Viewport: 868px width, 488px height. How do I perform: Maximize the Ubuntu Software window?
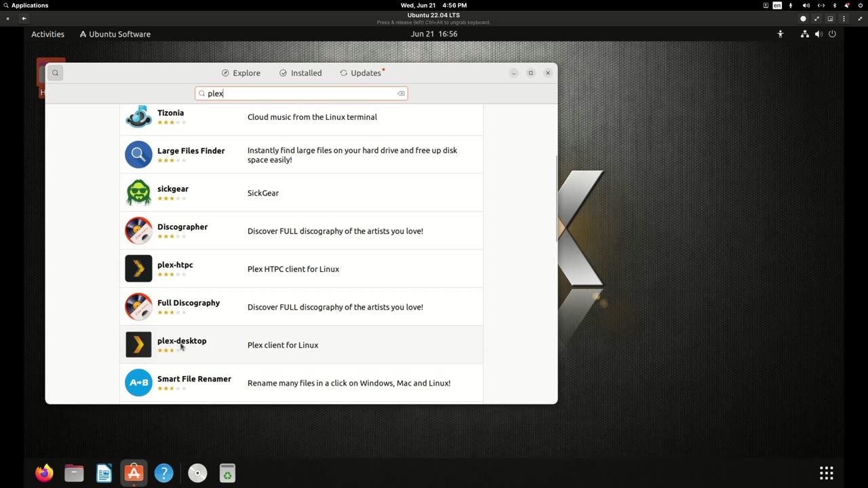[530, 73]
